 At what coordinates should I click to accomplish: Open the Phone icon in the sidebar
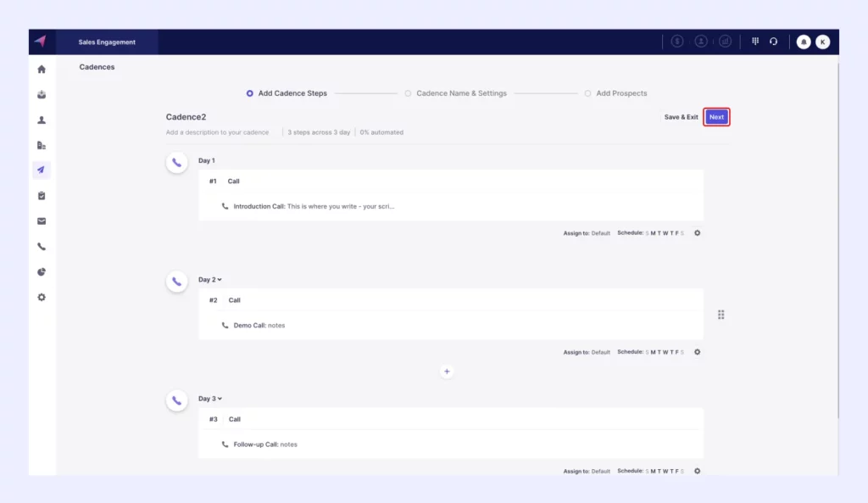click(x=41, y=247)
